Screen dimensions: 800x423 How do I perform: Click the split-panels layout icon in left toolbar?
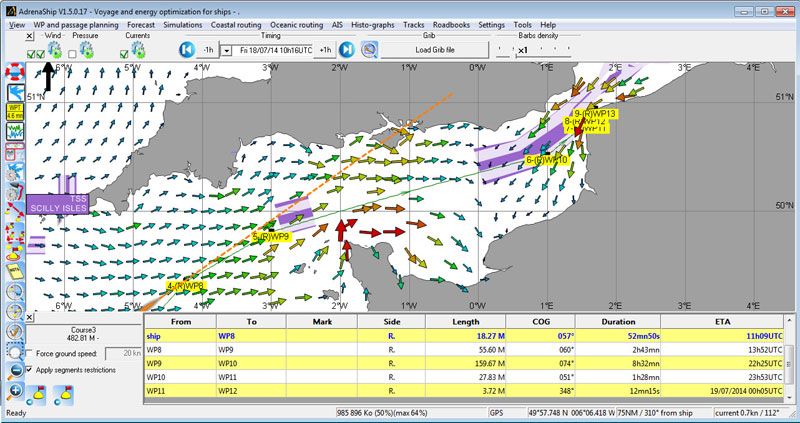[15, 152]
